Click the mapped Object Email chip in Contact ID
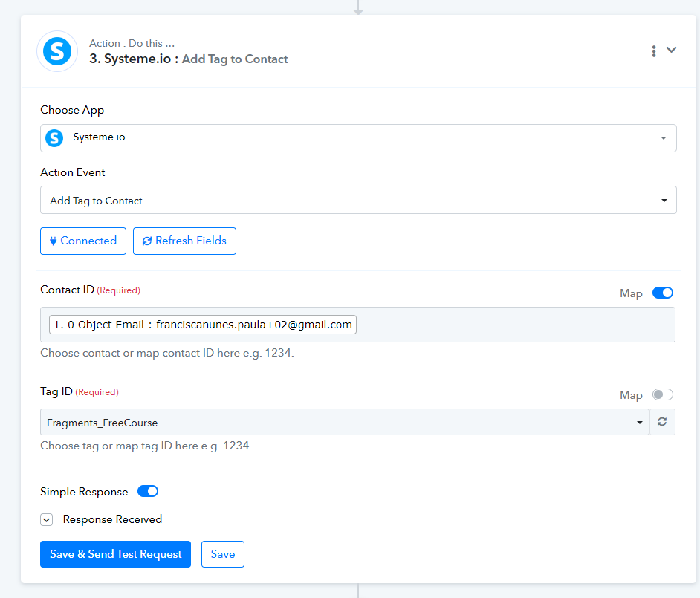 (203, 325)
